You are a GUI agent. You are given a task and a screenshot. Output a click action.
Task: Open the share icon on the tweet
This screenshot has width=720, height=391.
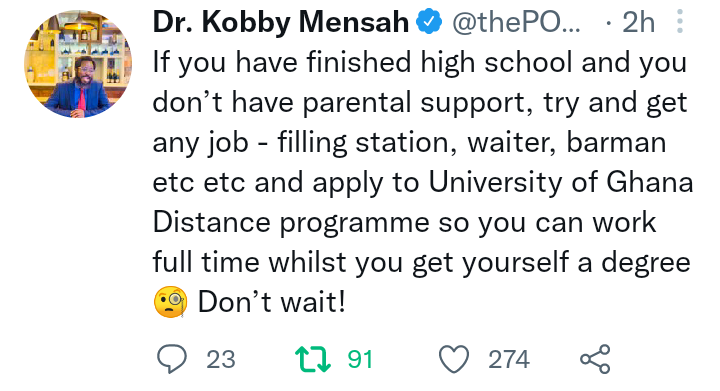pyautogui.click(x=595, y=359)
